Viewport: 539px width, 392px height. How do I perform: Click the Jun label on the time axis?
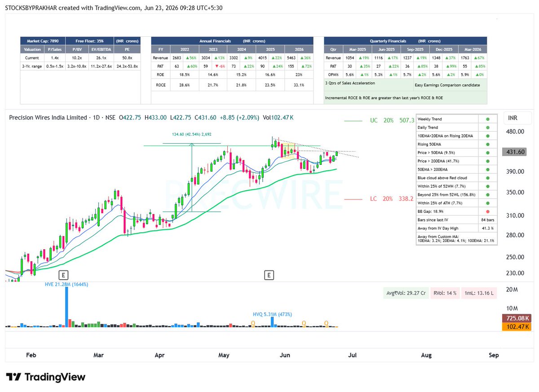285,355
